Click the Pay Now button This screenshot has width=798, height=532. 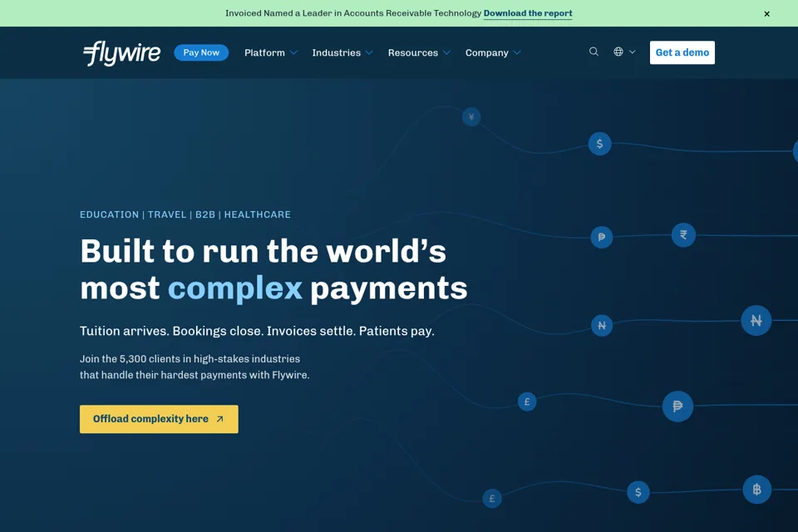click(201, 52)
